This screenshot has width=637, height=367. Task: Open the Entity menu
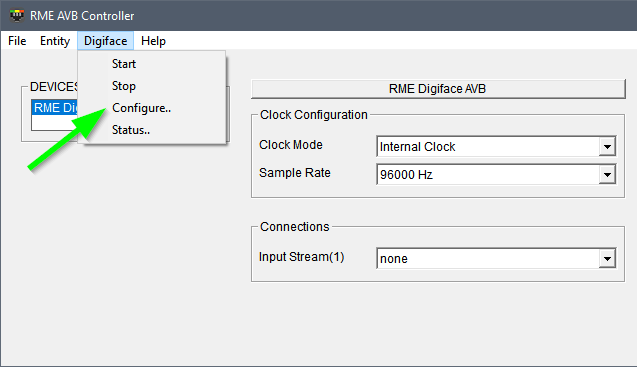point(55,41)
